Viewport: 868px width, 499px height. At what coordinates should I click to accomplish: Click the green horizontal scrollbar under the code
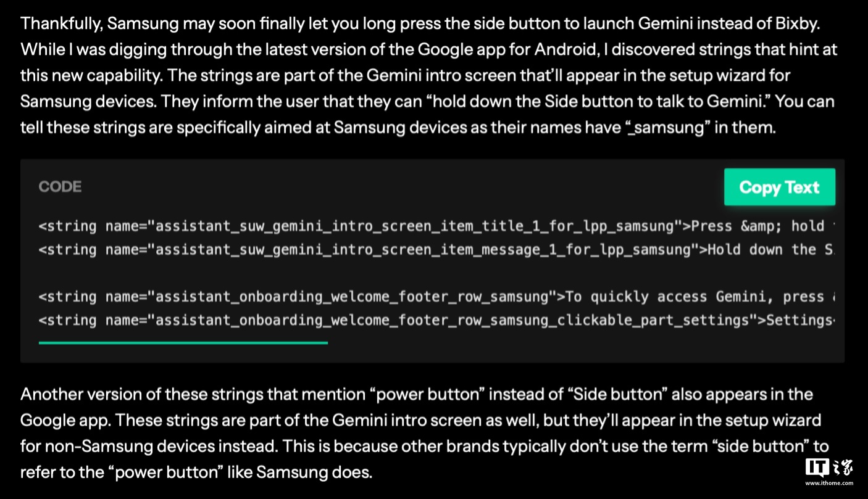click(183, 342)
